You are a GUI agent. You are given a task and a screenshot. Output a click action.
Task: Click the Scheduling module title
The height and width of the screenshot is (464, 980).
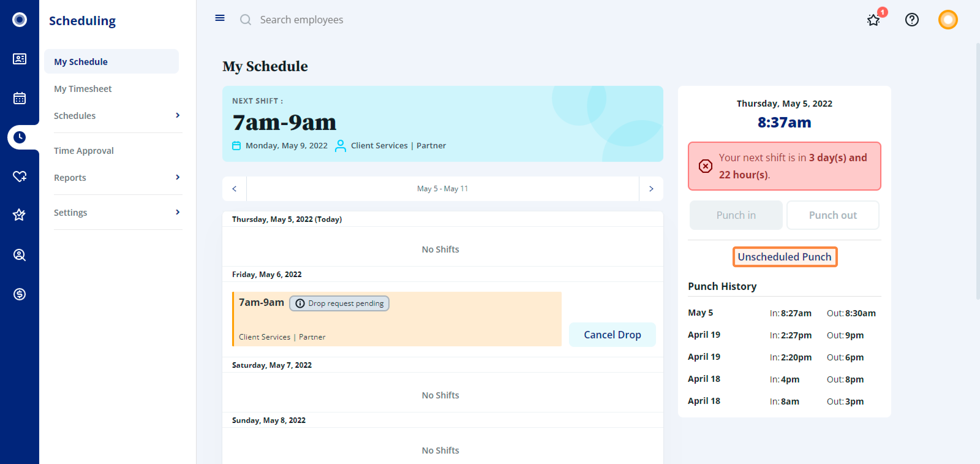(82, 21)
